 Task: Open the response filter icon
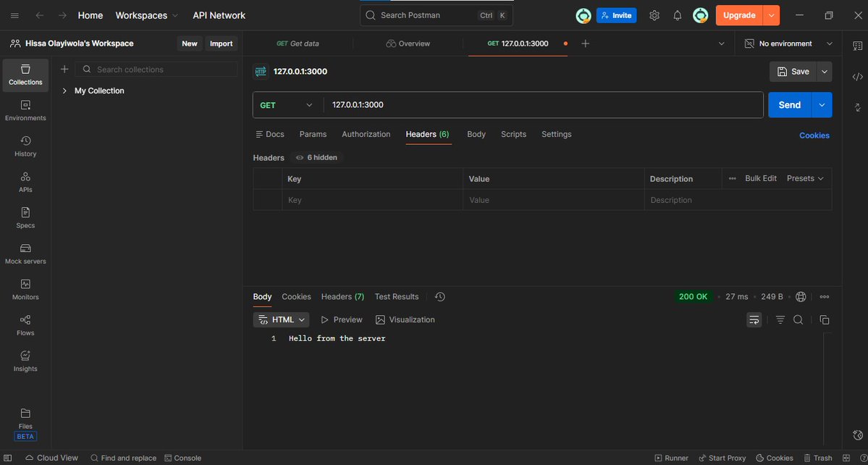(x=780, y=320)
